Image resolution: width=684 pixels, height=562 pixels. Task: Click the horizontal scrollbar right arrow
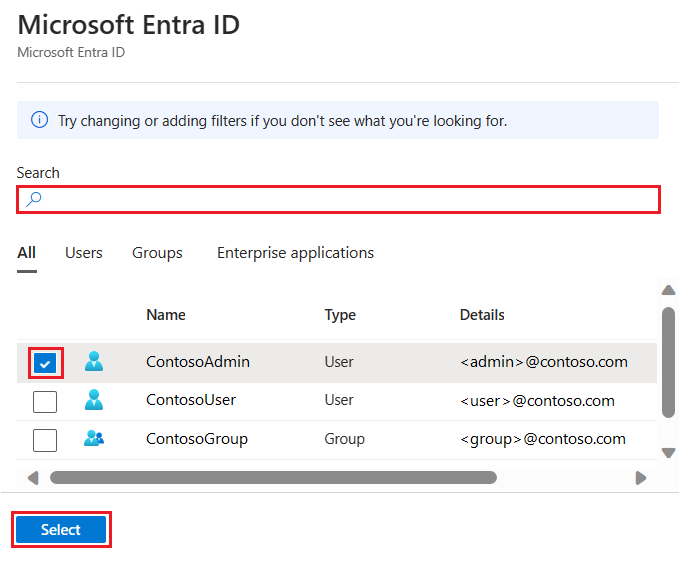click(641, 478)
